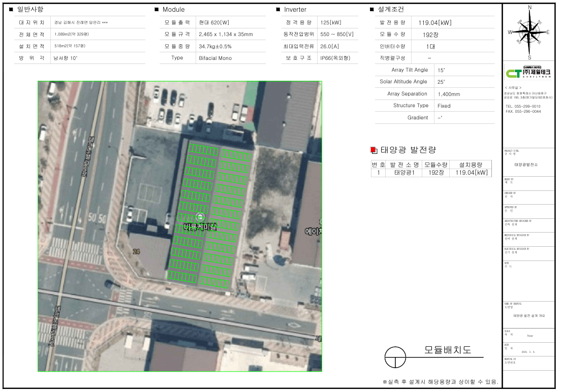The width and height of the screenshot is (561, 392).
Task: Click the black bullet beside 설계조건
Action: point(372,10)
